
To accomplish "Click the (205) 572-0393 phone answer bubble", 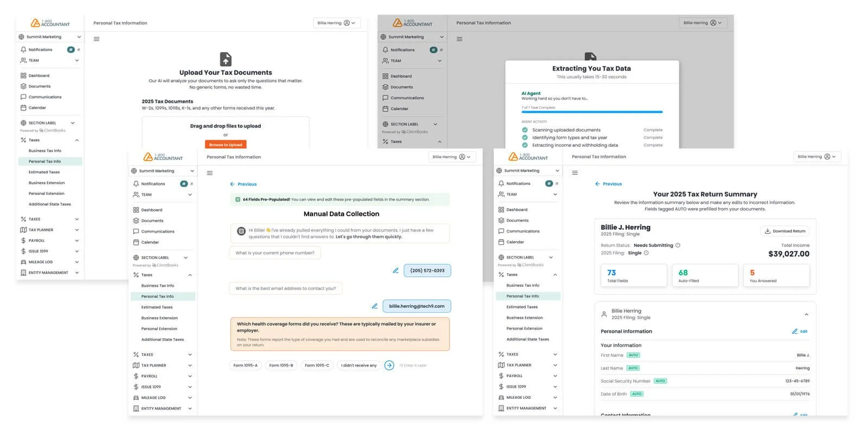I will click(x=427, y=270).
